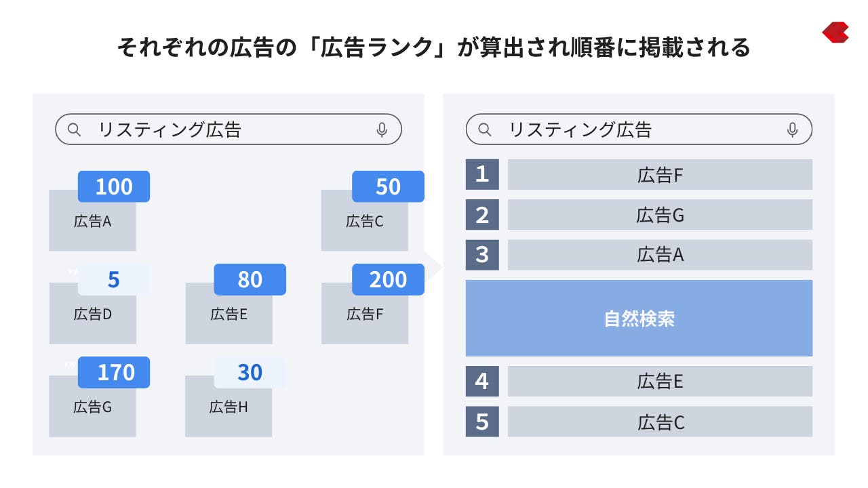The image size is (868, 488).
Task: Click the red logo in top corner
Action: [835, 33]
